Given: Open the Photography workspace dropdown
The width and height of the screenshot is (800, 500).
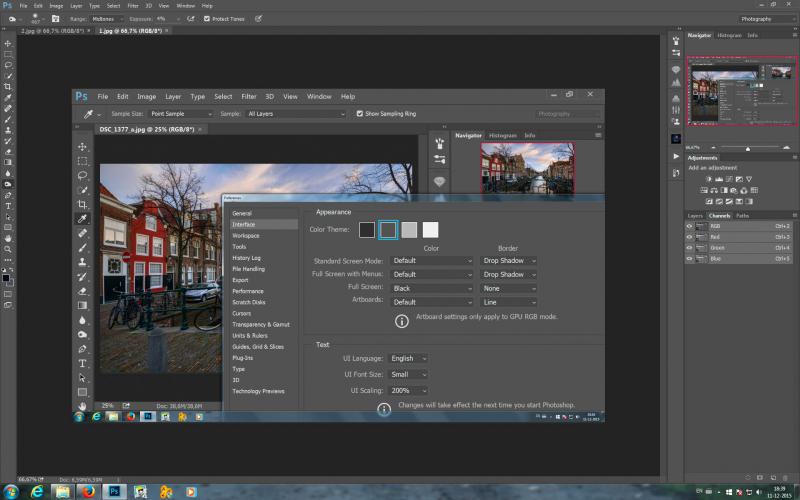Looking at the screenshot, I should (766, 19).
